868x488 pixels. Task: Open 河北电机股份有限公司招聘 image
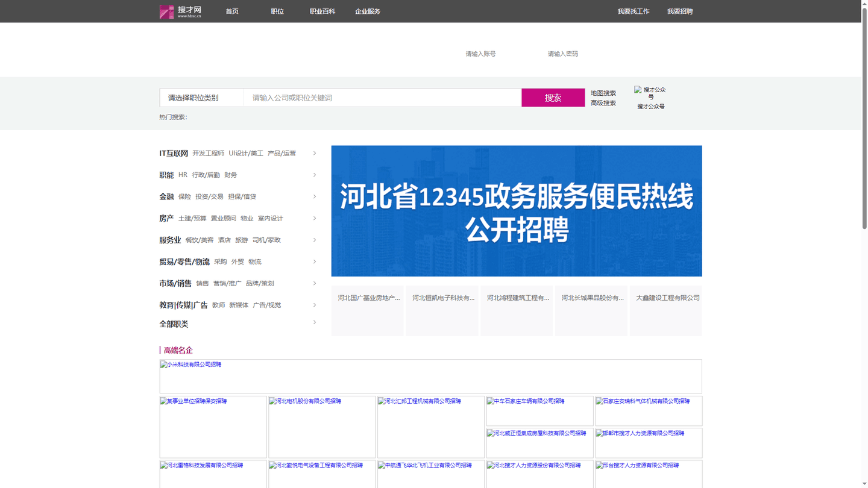click(322, 427)
